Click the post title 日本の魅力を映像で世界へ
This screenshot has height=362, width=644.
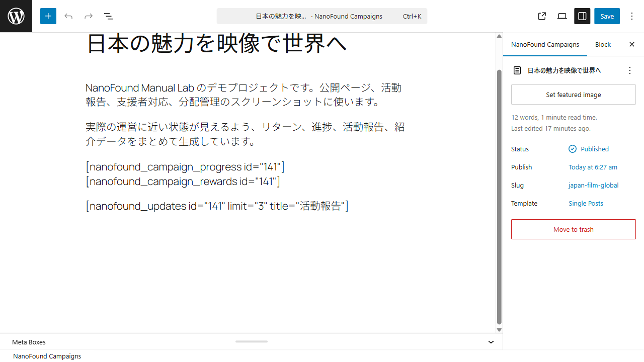[217, 43]
